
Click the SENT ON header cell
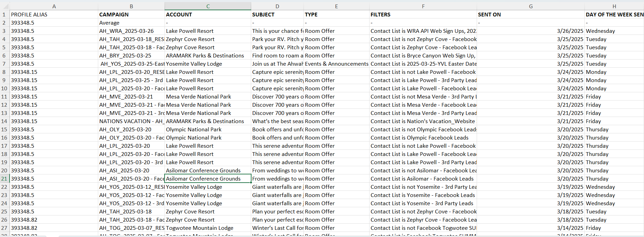coord(531,14)
